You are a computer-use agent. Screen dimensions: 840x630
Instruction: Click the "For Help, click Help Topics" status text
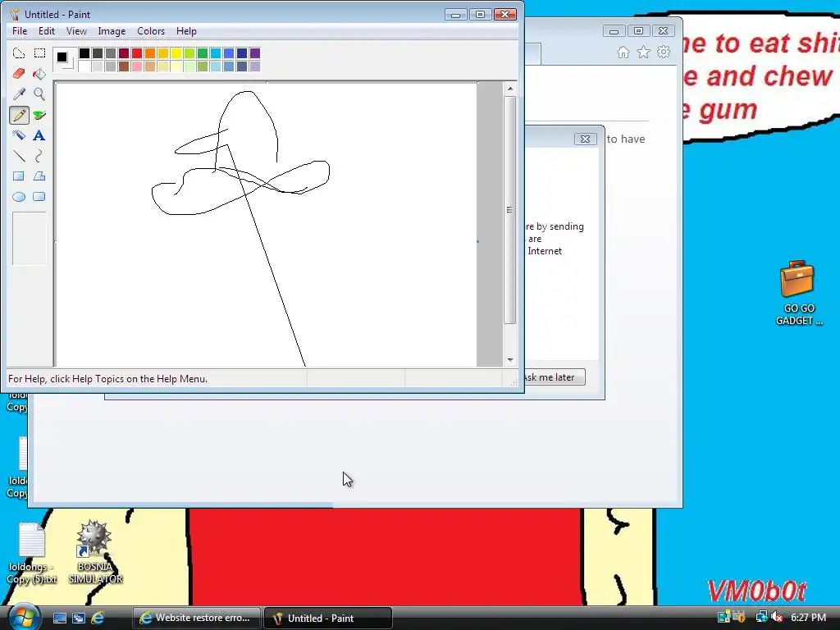[107, 379]
